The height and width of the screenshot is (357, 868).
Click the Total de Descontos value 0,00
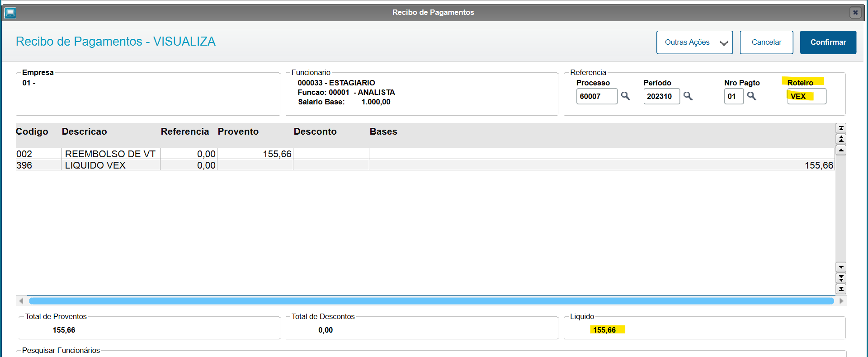point(325,330)
